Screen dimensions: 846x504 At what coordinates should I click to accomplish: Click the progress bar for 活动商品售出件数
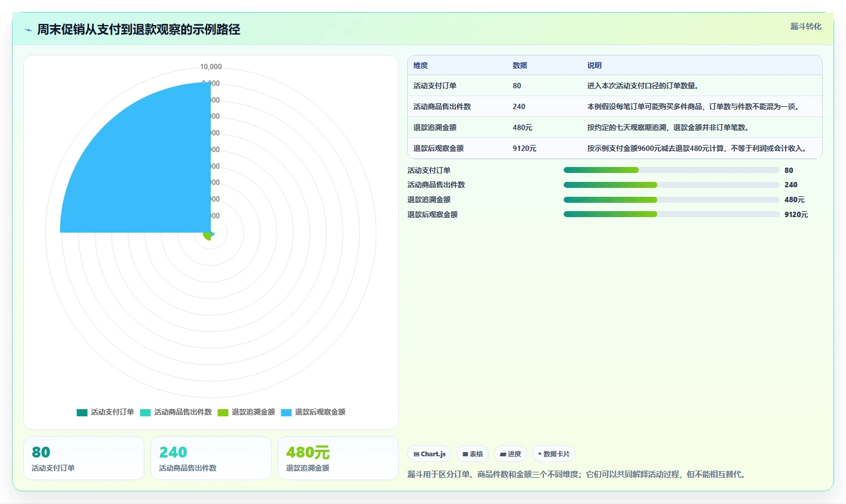(x=672, y=185)
